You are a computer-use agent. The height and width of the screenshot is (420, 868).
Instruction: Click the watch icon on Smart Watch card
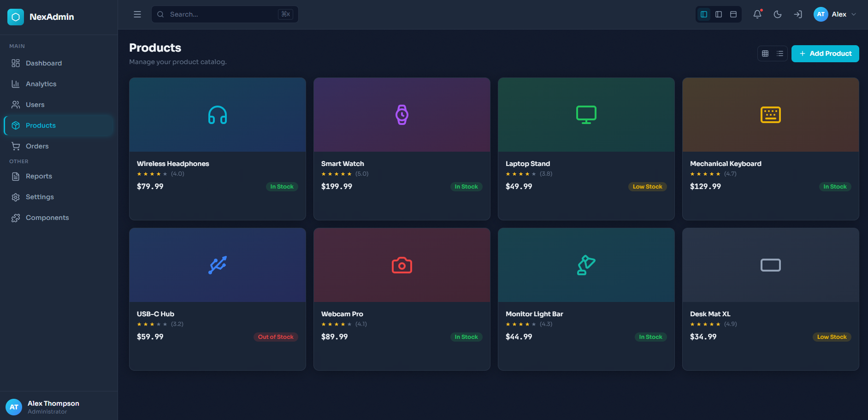402,115
